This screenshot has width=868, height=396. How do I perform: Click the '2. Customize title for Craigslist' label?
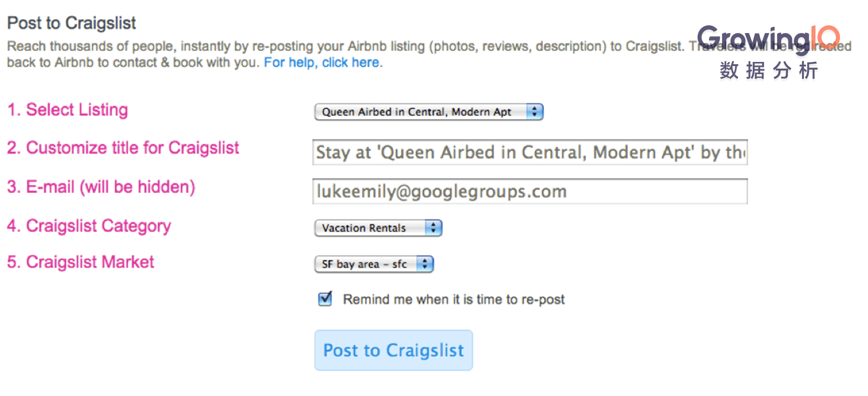pos(123,148)
